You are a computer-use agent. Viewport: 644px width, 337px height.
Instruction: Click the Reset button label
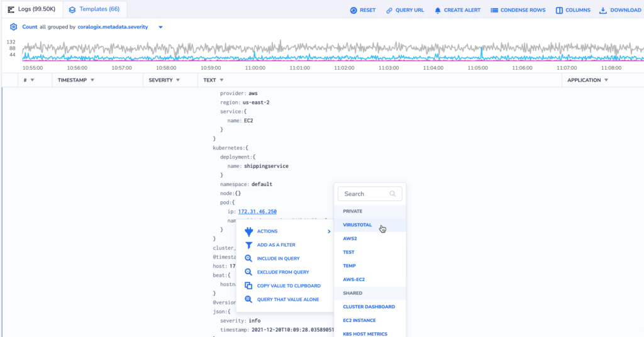click(x=367, y=10)
